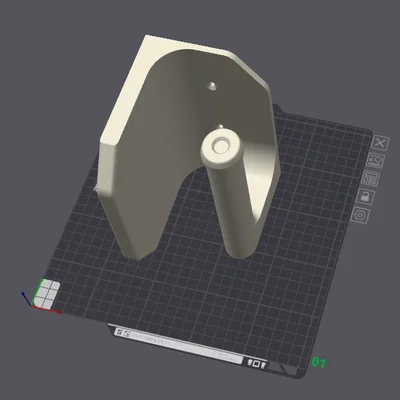Click the arrange objects plate icon
Screen dimensions: 400x400
pos(370,178)
